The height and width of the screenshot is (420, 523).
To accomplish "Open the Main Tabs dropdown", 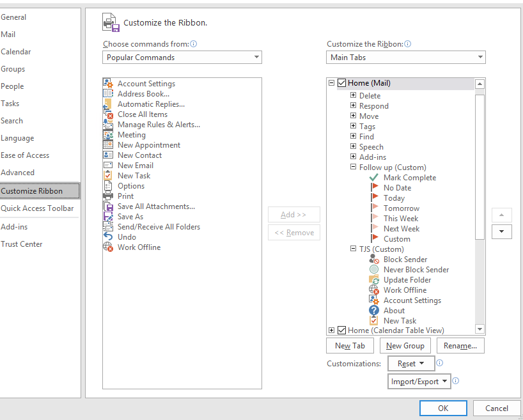I will point(406,58).
